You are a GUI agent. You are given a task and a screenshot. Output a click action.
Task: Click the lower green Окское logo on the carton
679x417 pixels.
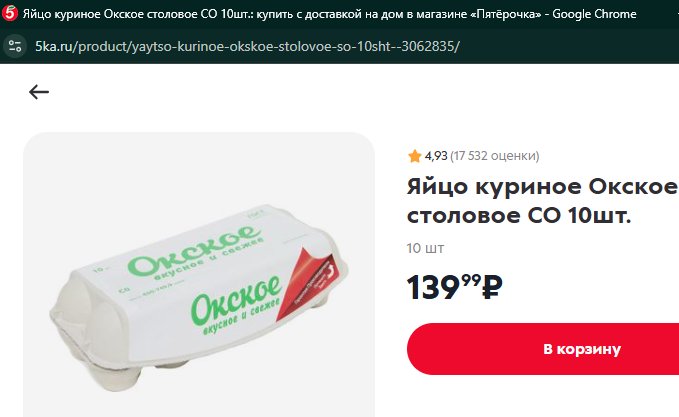click(236, 301)
